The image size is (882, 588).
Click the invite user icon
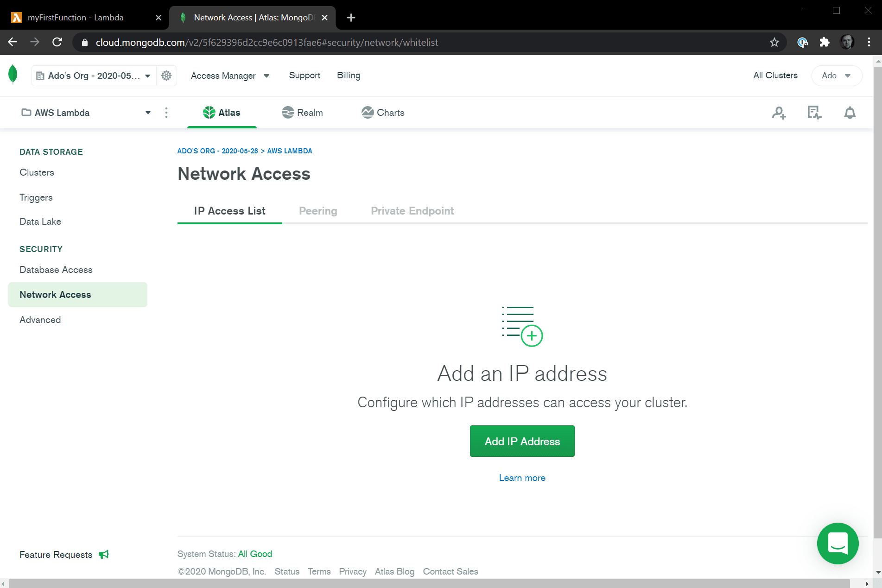pyautogui.click(x=779, y=113)
